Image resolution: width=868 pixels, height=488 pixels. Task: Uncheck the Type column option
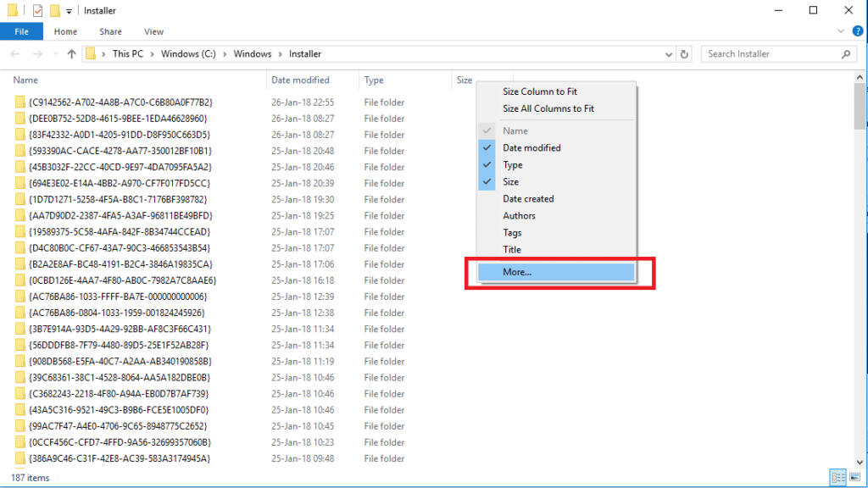coord(556,165)
